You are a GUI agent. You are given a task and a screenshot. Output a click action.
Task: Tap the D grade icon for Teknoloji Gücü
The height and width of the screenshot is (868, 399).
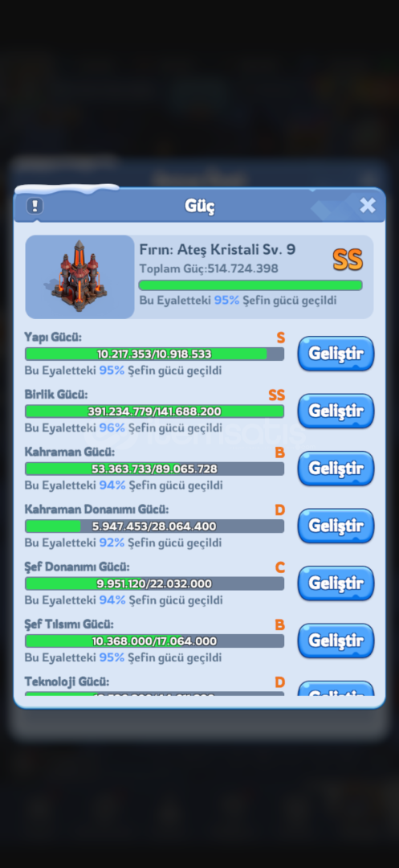click(x=279, y=682)
